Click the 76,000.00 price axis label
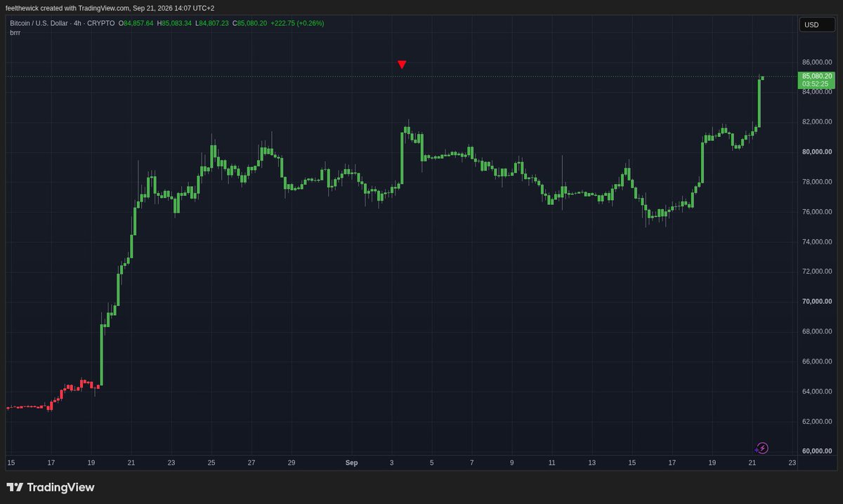This screenshot has width=843, height=504. tap(817, 211)
